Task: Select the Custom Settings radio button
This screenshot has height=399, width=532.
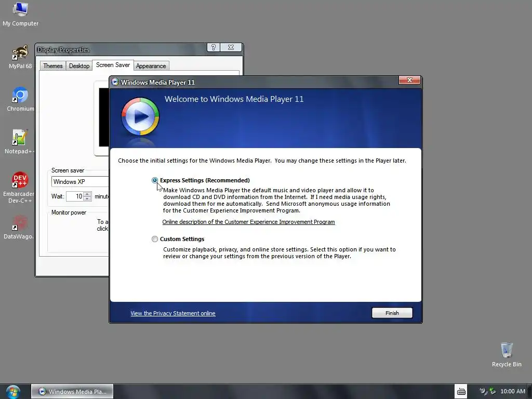Action: point(155,239)
